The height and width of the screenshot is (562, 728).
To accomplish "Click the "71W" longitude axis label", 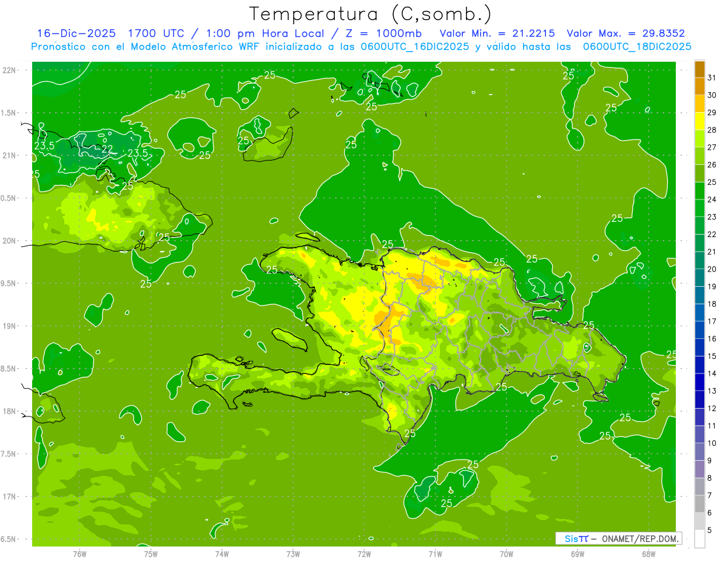I will point(435,554).
